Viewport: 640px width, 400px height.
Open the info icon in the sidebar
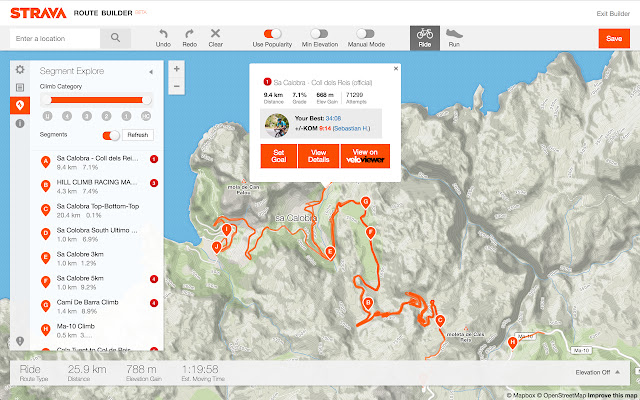(20, 123)
